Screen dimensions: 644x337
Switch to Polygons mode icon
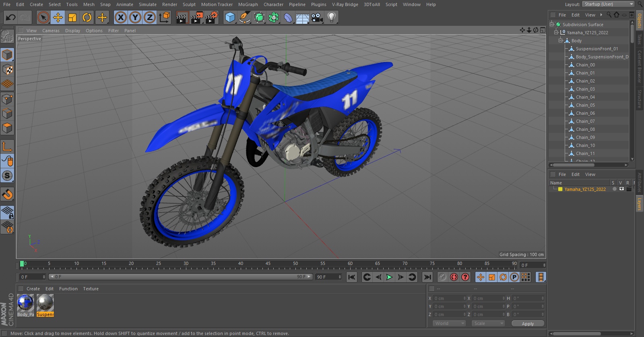[7, 128]
